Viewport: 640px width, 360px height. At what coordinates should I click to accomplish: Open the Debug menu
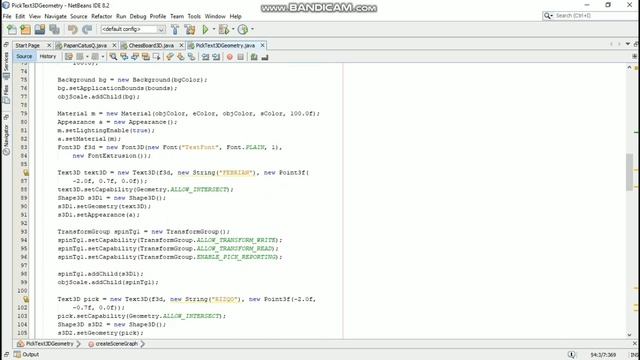click(x=138, y=16)
